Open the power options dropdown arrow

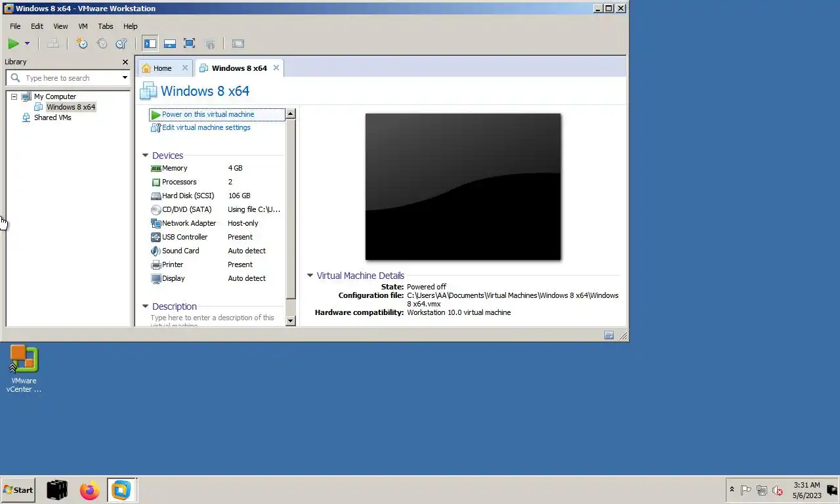click(27, 43)
